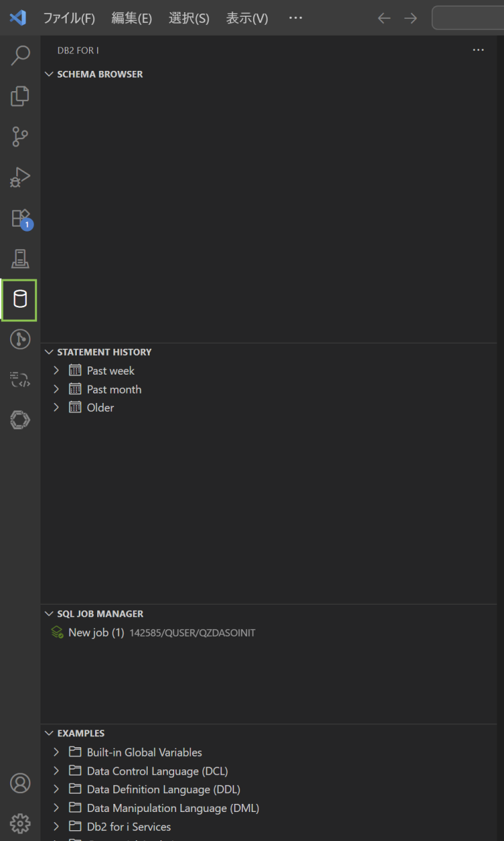
Task: Click the SQL JOB MANAGER header title
Action: 101,614
